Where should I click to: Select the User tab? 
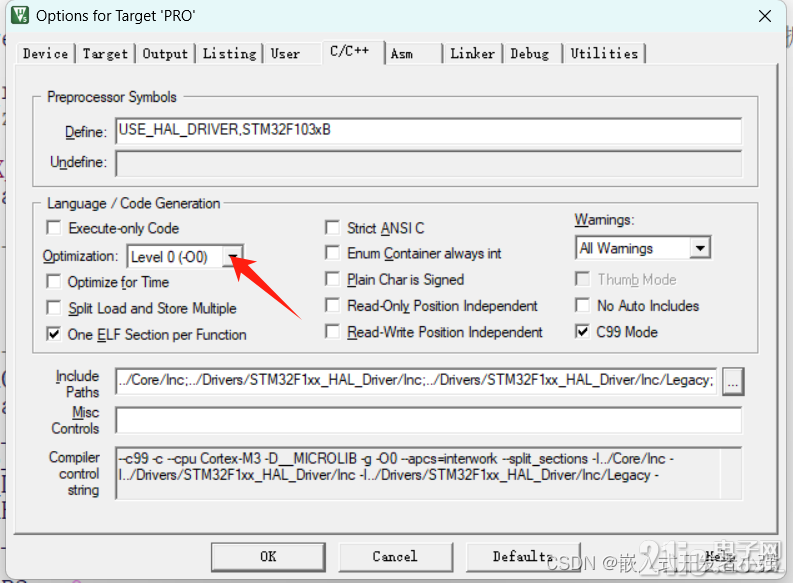tap(285, 54)
